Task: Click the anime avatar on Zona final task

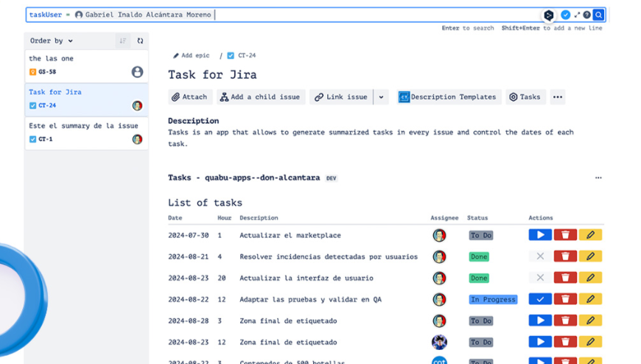Action: coord(439,342)
